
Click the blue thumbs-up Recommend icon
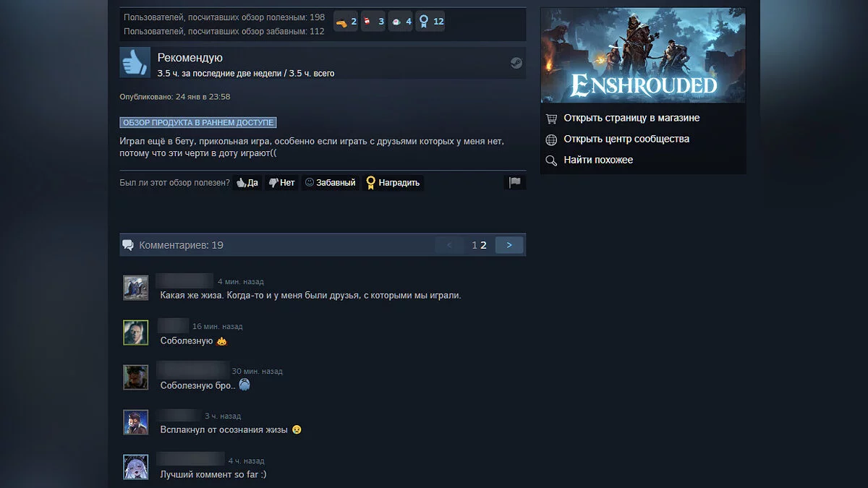point(135,62)
